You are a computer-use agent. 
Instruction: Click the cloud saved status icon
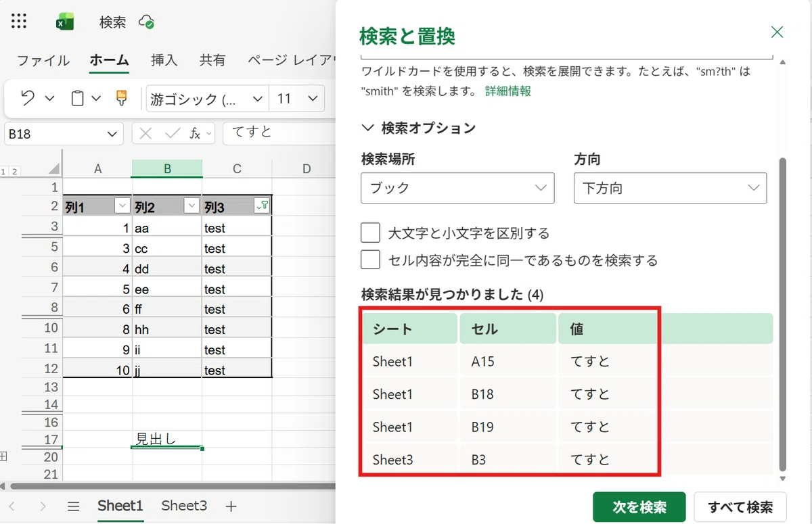146,22
